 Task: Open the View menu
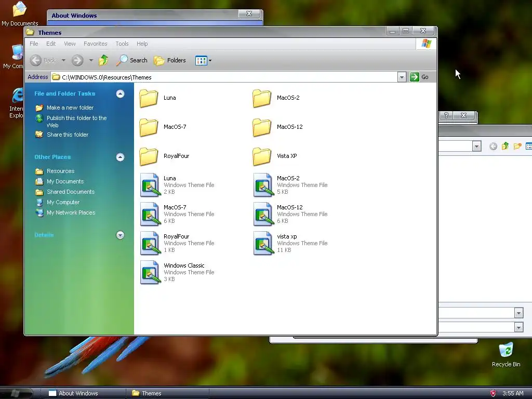pyautogui.click(x=70, y=44)
